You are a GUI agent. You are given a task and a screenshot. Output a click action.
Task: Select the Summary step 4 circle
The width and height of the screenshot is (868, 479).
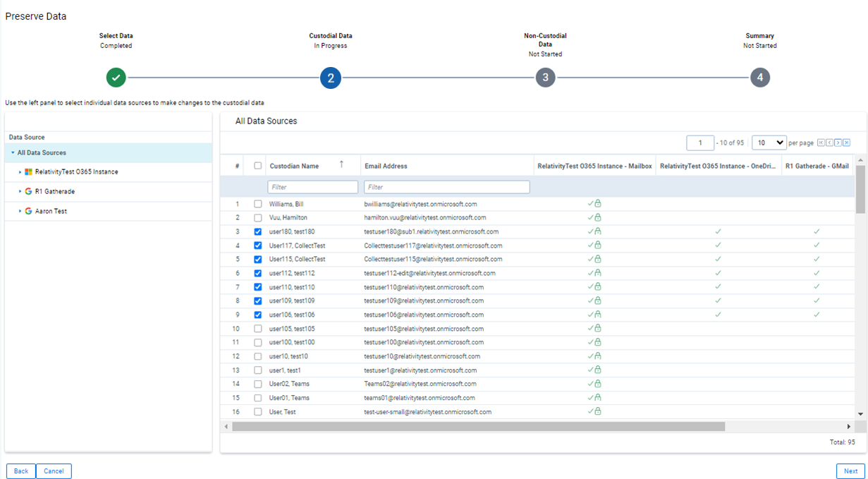[x=759, y=78]
